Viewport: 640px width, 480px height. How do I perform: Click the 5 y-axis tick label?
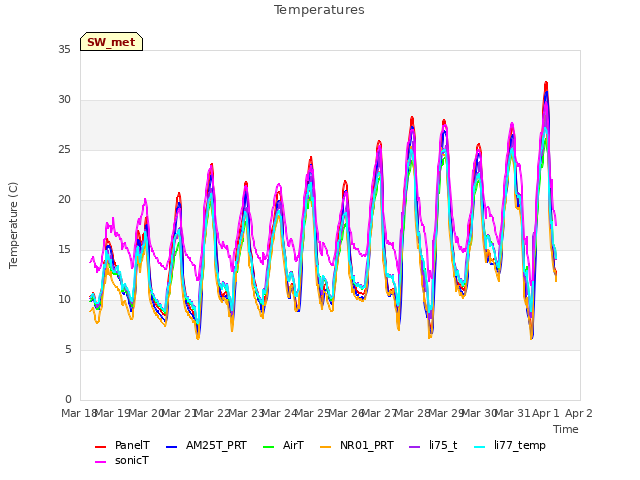point(68,349)
